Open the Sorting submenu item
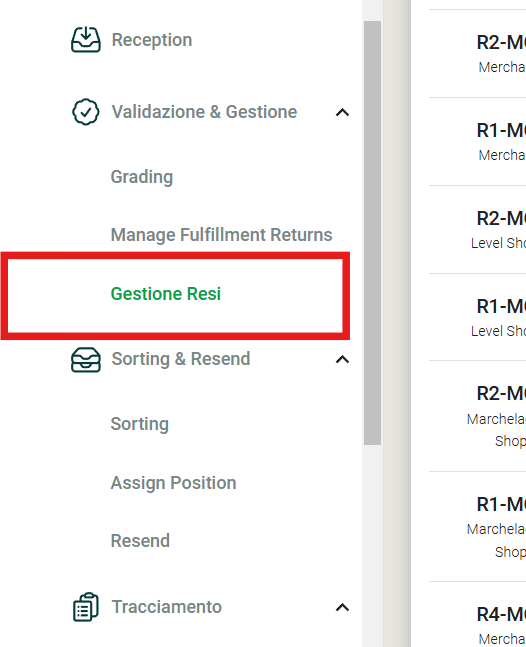Image resolution: width=526 pixels, height=647 pixels. [x=139, y=424]
